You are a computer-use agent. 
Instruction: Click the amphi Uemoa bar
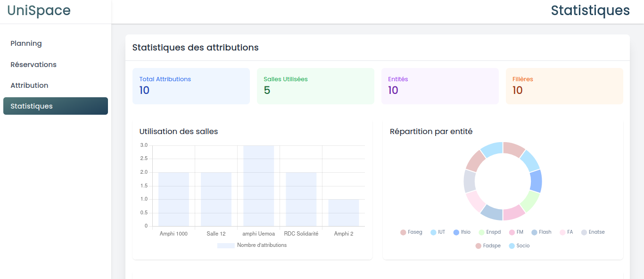[x=258, y=186]
